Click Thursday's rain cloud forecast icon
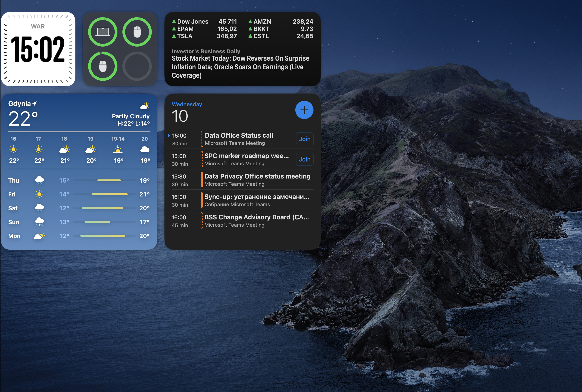 point(39,180)
